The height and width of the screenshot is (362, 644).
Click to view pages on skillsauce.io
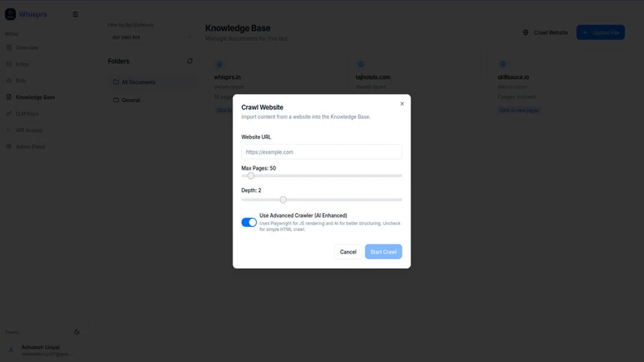(519, 110)
